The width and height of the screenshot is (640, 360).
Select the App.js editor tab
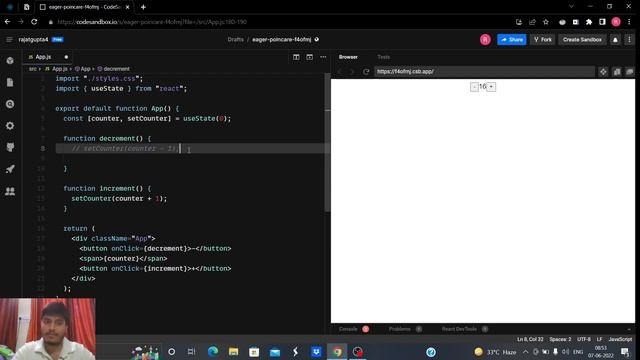(x=47, y=57)
